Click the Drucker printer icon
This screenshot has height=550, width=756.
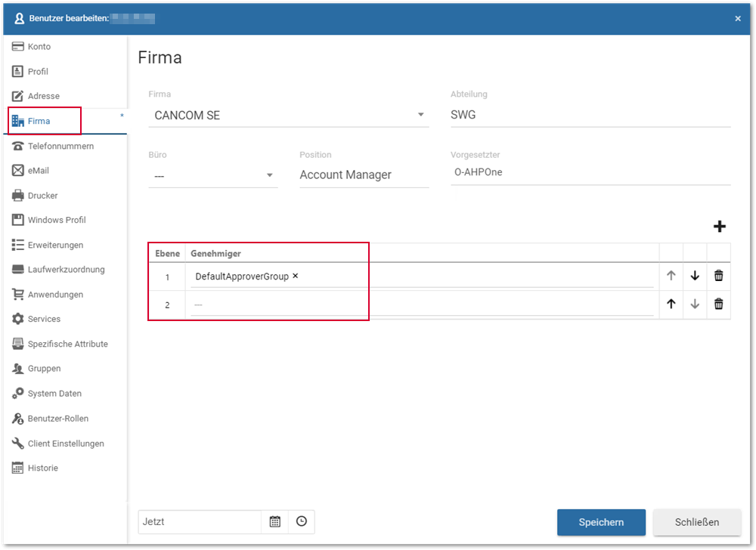tap(18, 196)
